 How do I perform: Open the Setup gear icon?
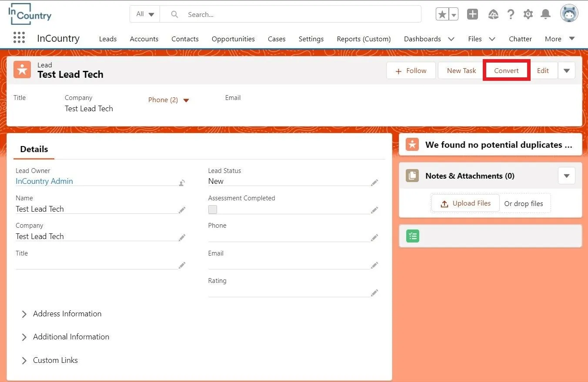[x=528, y=14]
